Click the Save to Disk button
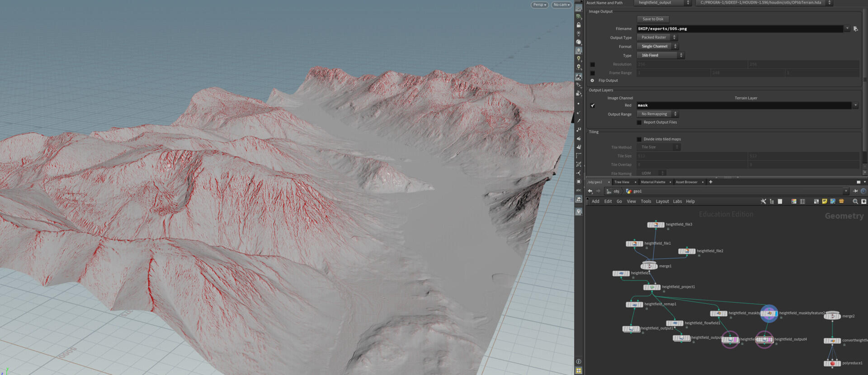The width and height of the screenshot is (868, 375). coord(653,19)
